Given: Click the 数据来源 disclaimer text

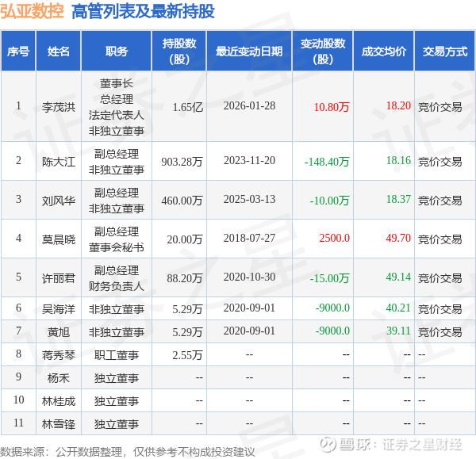Looking at the screenshot, I should point(128,452).
